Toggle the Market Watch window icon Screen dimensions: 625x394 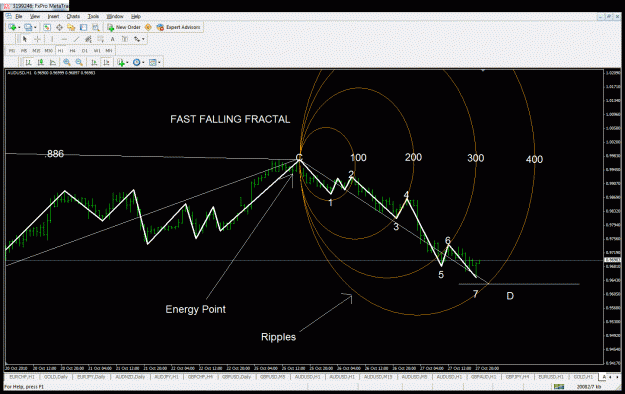pos(47,27)
